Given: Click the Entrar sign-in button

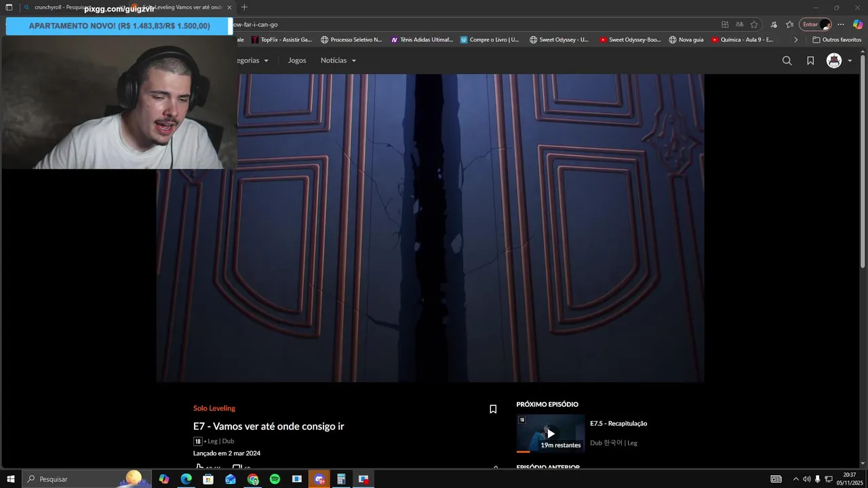Looking at the screenshot, I should (x=816, y=24).
